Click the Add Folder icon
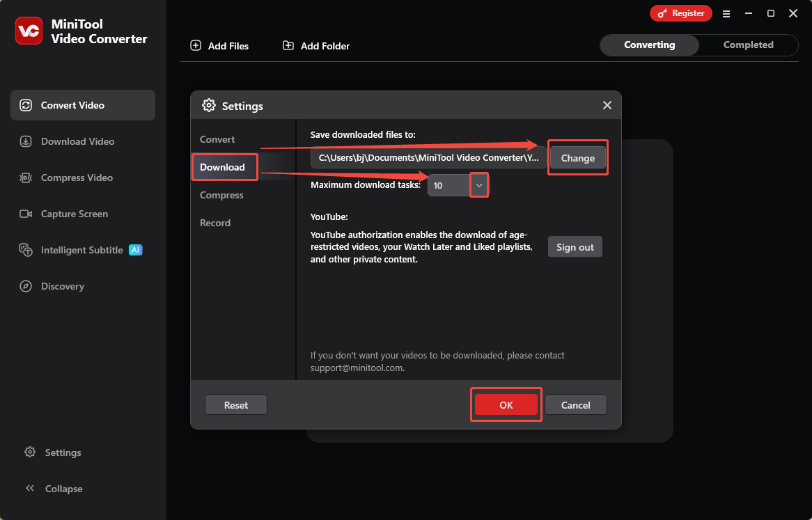 click(x=288, y=45)
